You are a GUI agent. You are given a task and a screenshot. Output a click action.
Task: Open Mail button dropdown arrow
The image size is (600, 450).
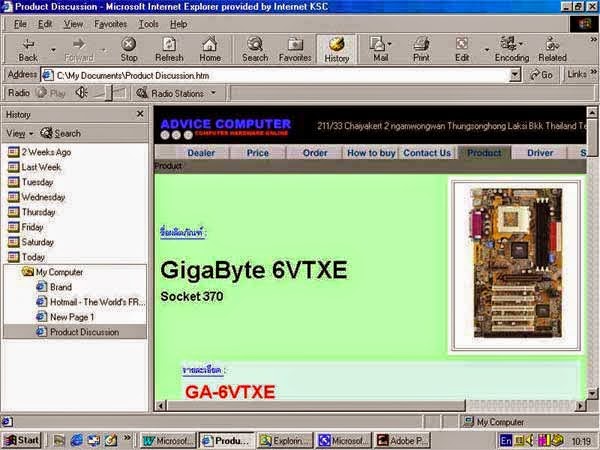click(x=390, y=44)
